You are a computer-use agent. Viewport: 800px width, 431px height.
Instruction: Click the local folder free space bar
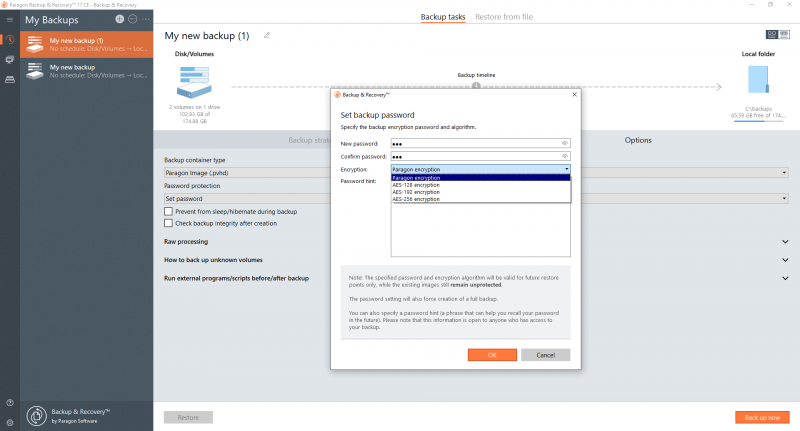coord(757,121)
